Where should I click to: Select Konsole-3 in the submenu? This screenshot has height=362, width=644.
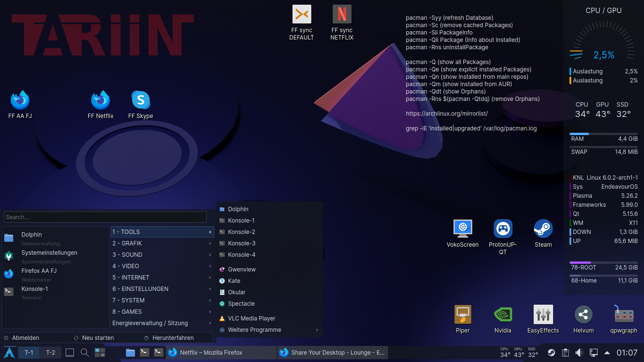pyautogui.click(x=269, y=243)
